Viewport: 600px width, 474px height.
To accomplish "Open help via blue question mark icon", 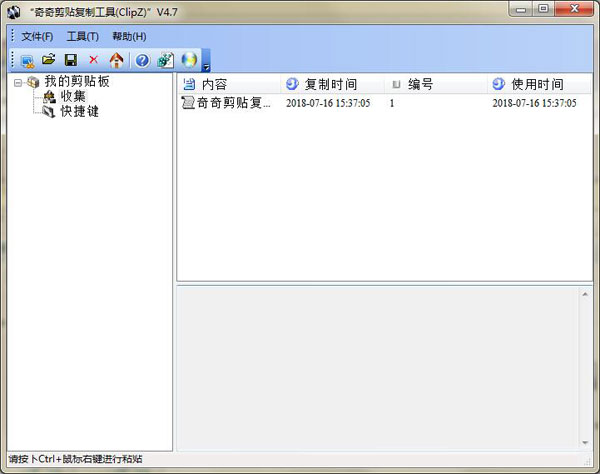I will (x=142, y=60).
